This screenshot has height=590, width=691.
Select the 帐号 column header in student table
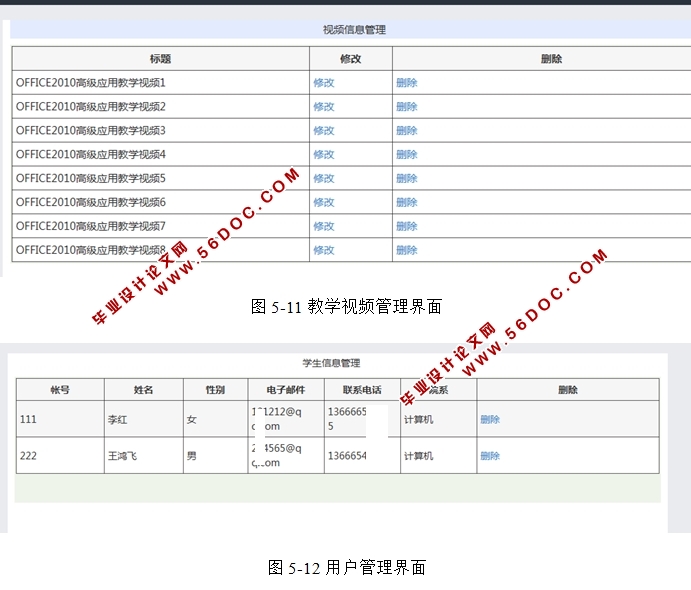(60, 390)
